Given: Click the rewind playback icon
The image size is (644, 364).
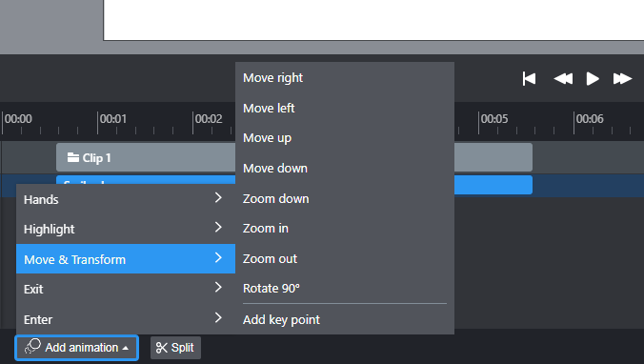Looking at the screenshot, I should coord(563,78).
